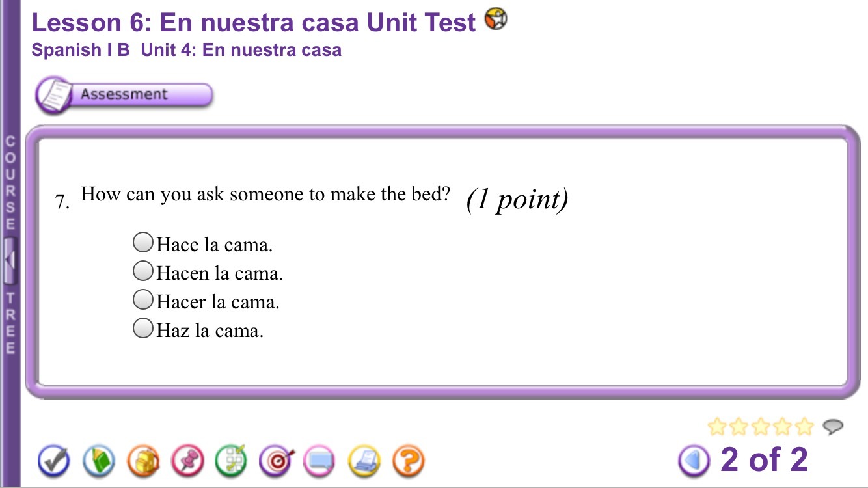
Task: Click the target bullseye icon
Action: tap(277, 461)
